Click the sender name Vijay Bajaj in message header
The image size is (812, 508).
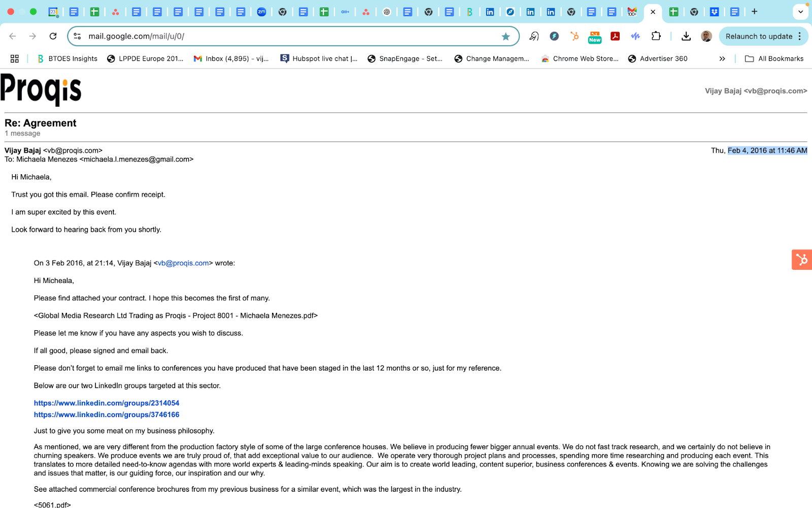[23, 150]
